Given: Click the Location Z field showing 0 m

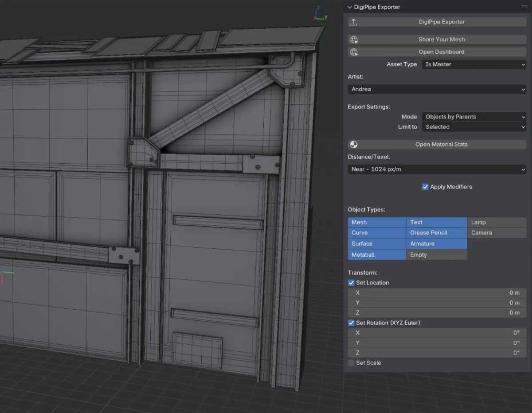Looking at the screenshot, I should [x=437, y=313].
